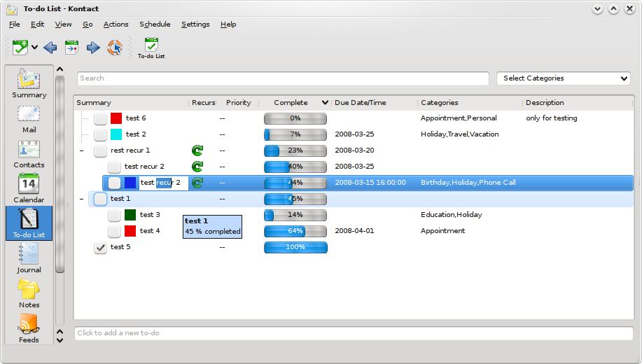Open the File menu
Viewport: 642px width, 364px height.
[x=14, y=24]
